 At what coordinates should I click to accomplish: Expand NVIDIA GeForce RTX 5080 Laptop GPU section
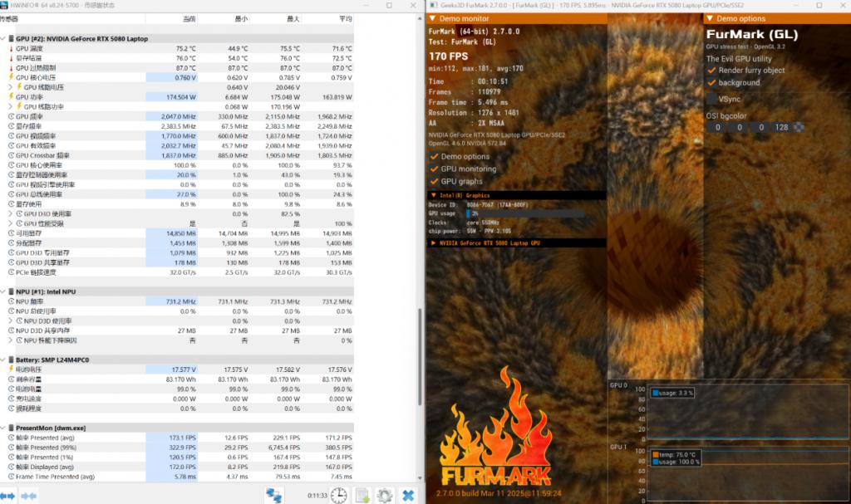point(433,243)
